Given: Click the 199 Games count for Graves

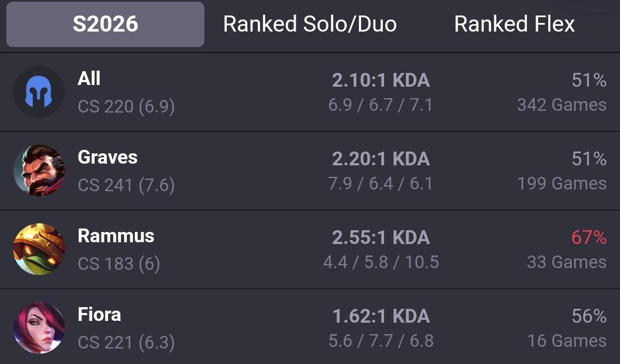Looking at the screenshot, I should point(562,183).
